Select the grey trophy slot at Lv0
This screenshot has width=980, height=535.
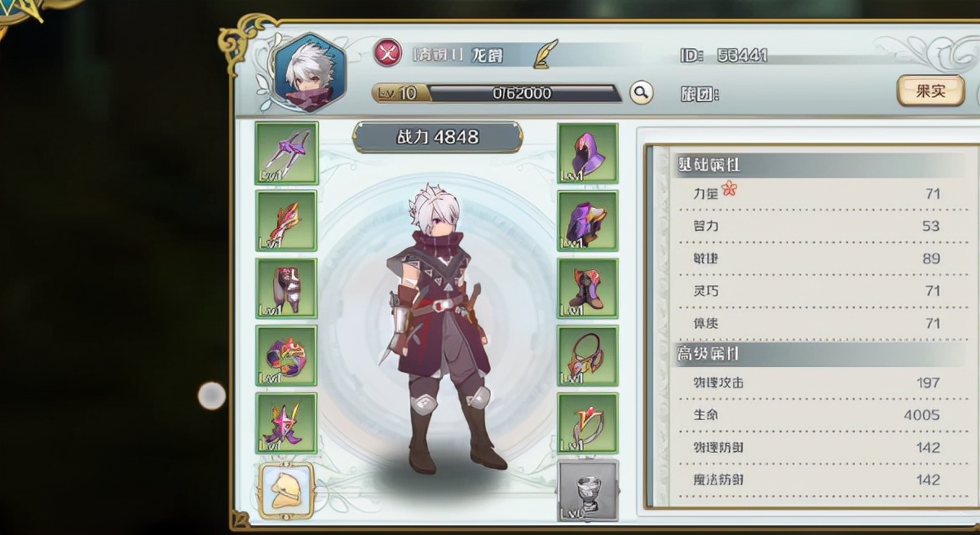[x=588, y=490]
